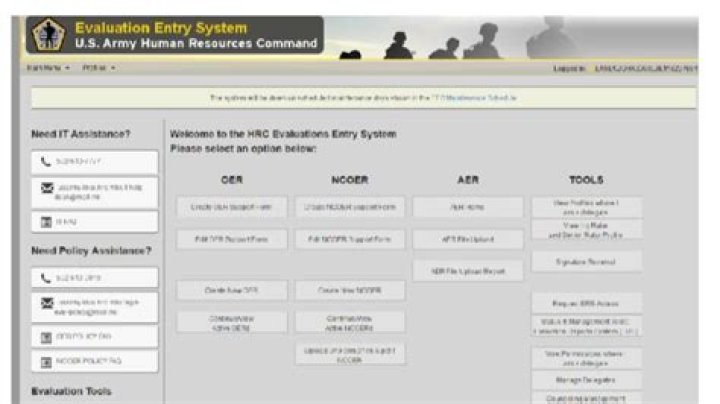
Task: Click Manage Delegates
Action: pos(586,380)
